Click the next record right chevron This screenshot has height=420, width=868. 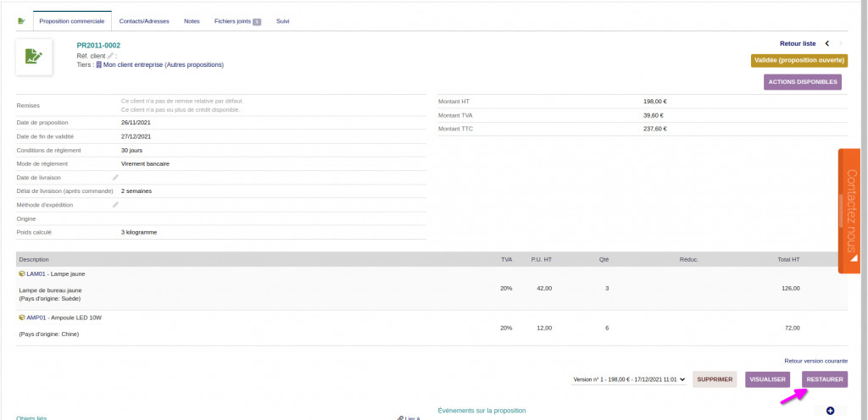click(841, 44)
